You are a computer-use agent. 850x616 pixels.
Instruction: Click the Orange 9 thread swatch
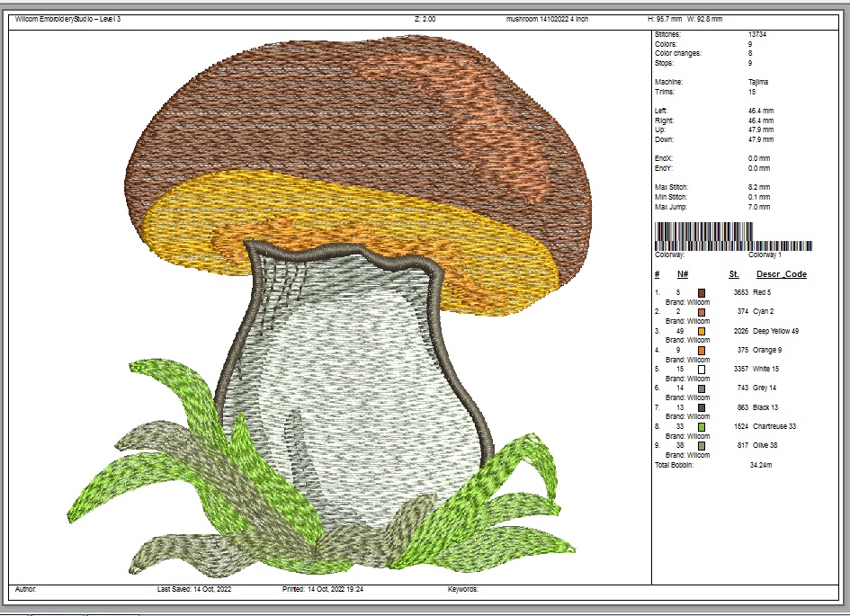tap(702, 350)
